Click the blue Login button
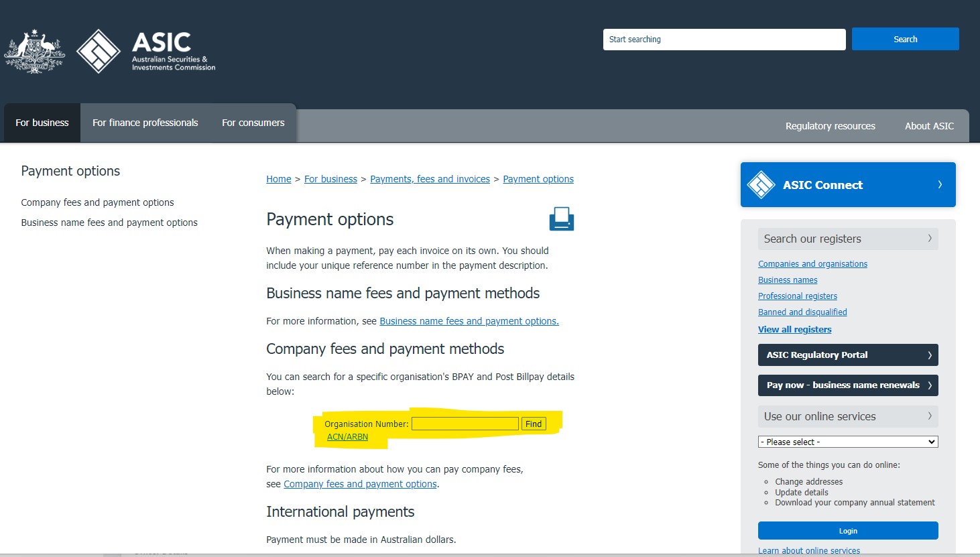Viewport: 980px width, 557px height. (848, 531)
